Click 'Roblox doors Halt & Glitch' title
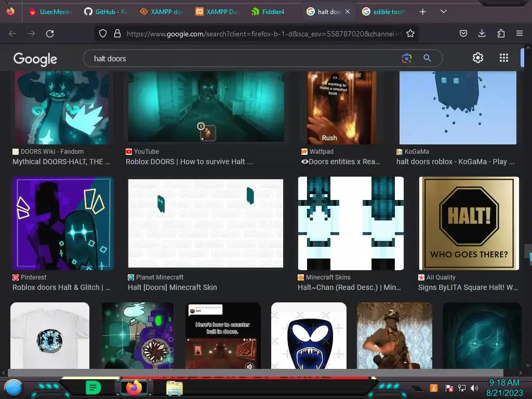The image size is (532, 399). click(x=61, y=287)
